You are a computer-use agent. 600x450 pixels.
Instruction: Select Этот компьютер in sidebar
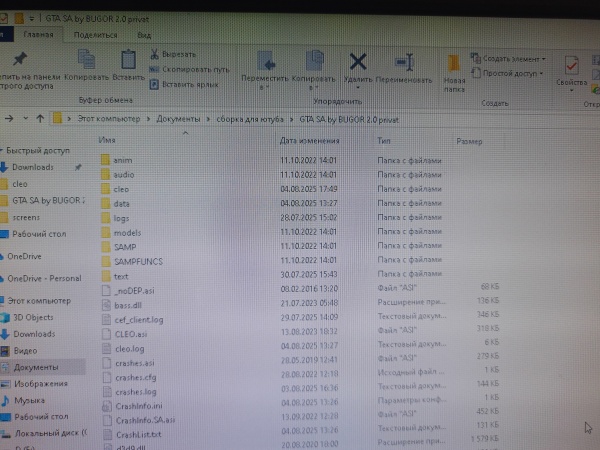point(39,301)
